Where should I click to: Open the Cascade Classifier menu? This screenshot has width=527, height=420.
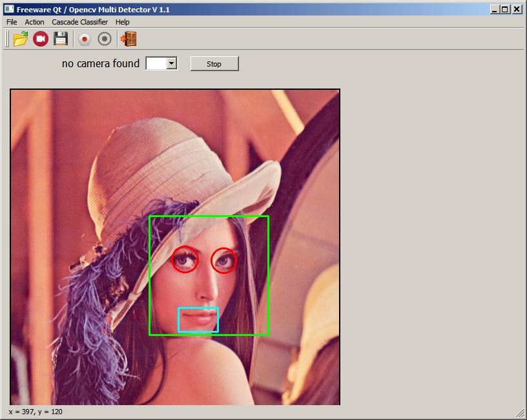point(79,22)
